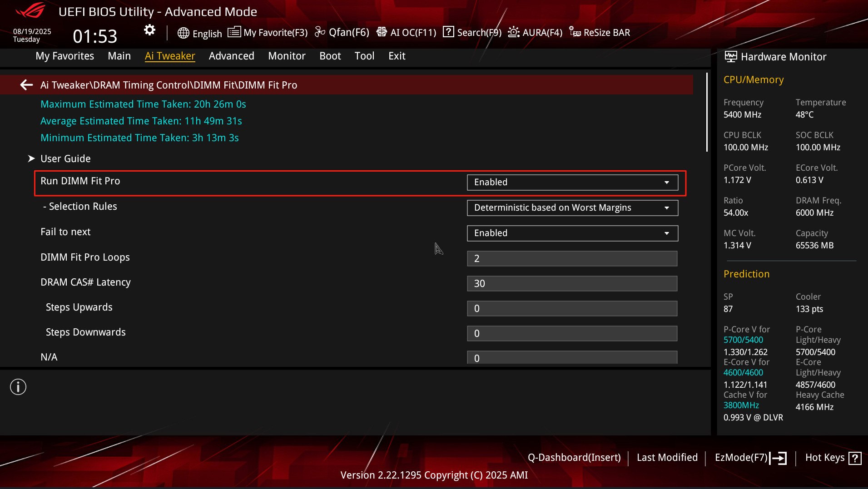The image size is (868, 489).
Task: Click the breadcrumb path DIMM Fit Pro
Action: (x=268, y=85)
